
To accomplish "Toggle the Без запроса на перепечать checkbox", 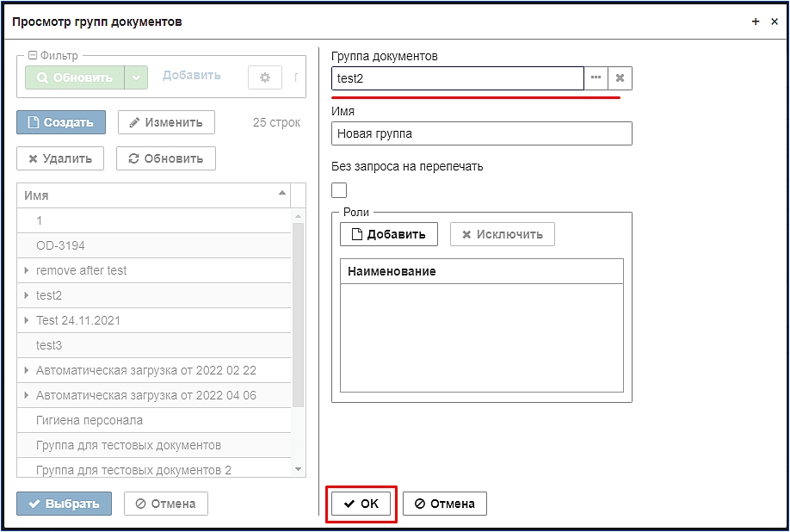I will tap(339, 190).
